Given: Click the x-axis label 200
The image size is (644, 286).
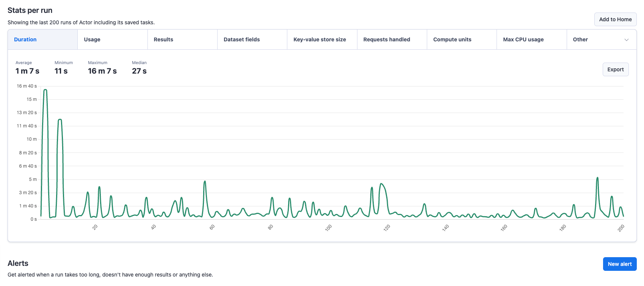Looking at the screenshot, I should [x=621, y=228].
